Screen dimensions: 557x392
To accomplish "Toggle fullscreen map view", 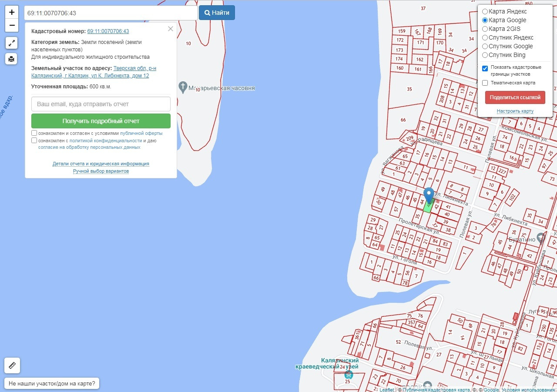I will tap(11, 43).
